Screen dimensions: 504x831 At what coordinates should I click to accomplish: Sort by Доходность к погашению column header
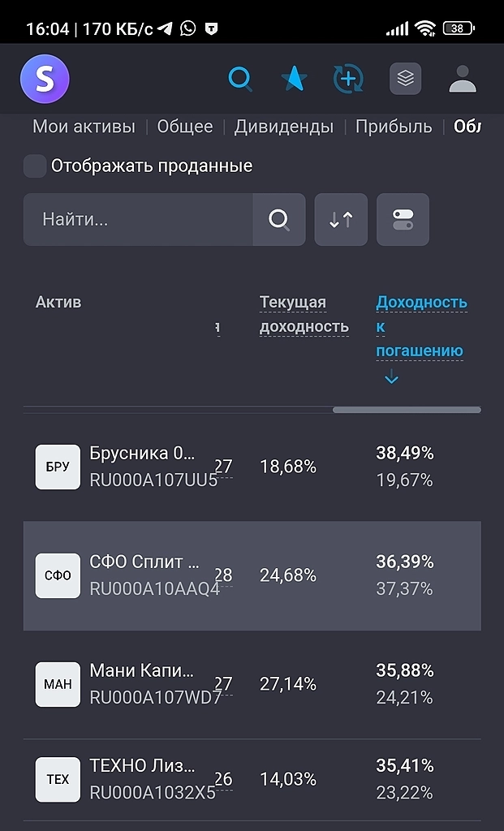click(x=420, y=326)
